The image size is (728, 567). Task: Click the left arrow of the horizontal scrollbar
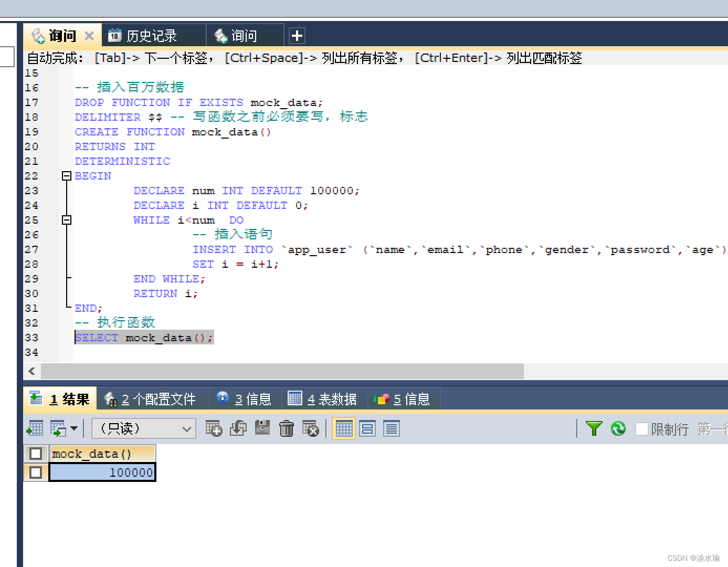pos(32,371)
